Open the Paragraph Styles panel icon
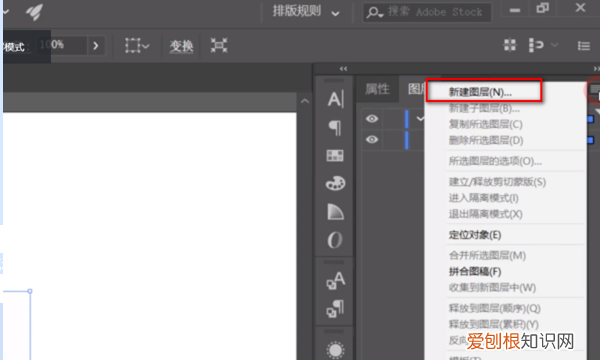Image resolution: width=600 pixels, height=360 pixels. (x=335, y=309)
